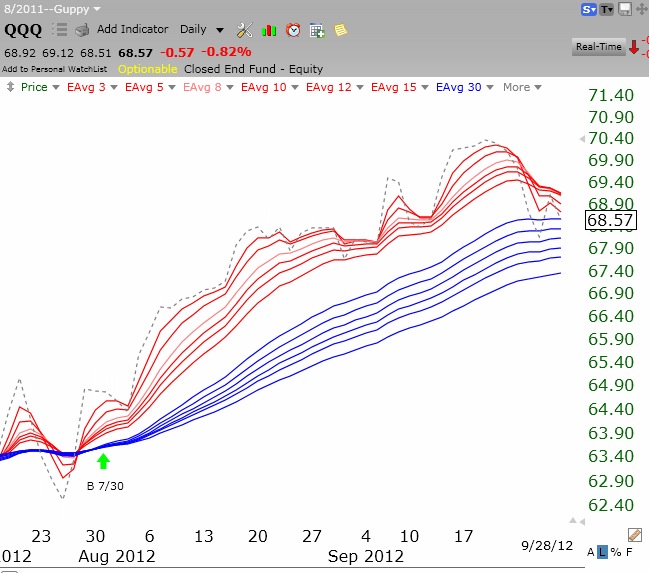Open the gray T time-link menu
Image resolution: width=649 pixels, height=573 pixels.
(x=607, y=9)
